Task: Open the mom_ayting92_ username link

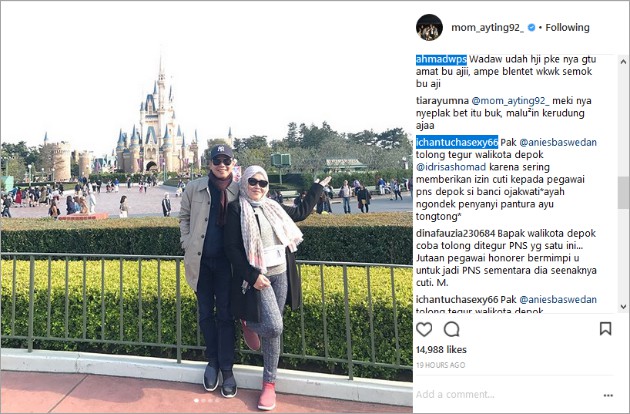Action: click(487, 28)
